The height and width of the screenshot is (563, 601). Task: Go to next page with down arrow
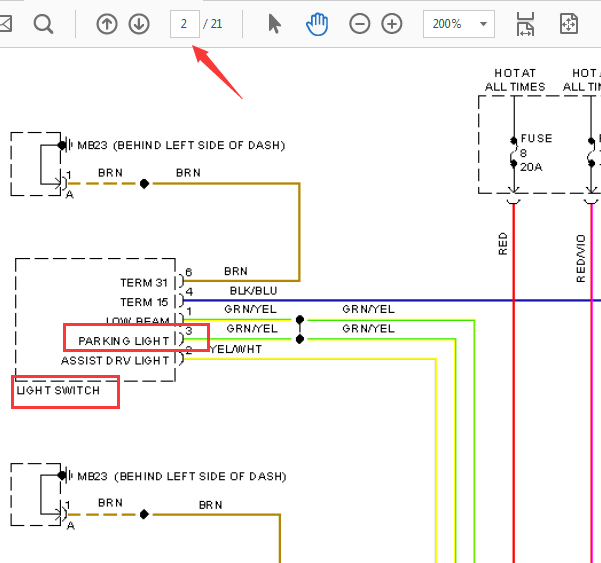click(139, 24)
